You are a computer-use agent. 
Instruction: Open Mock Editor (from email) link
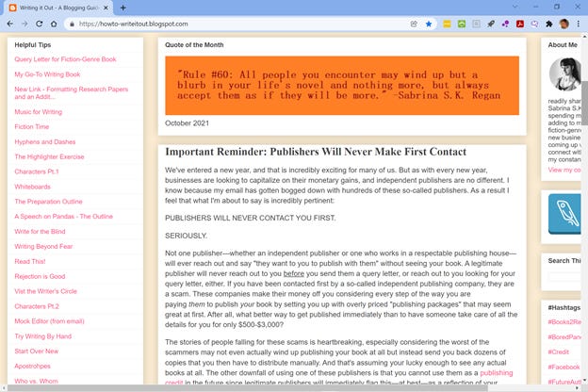(50, 321)
